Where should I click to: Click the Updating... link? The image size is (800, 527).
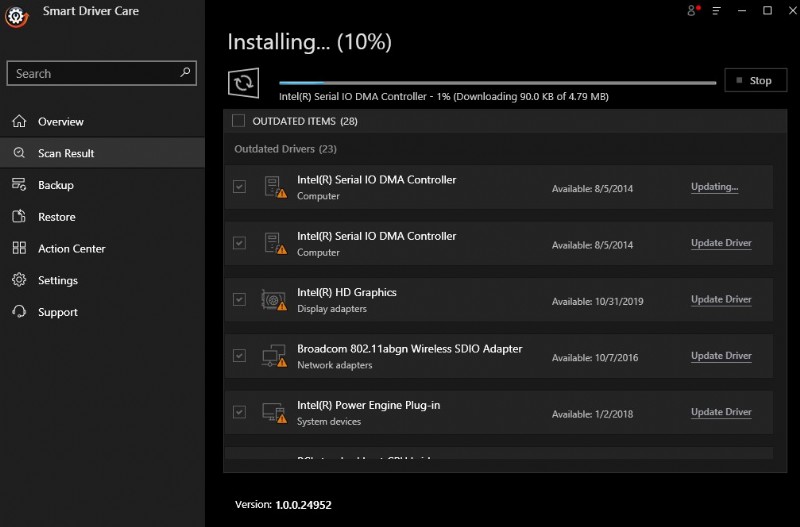(714, 187)
